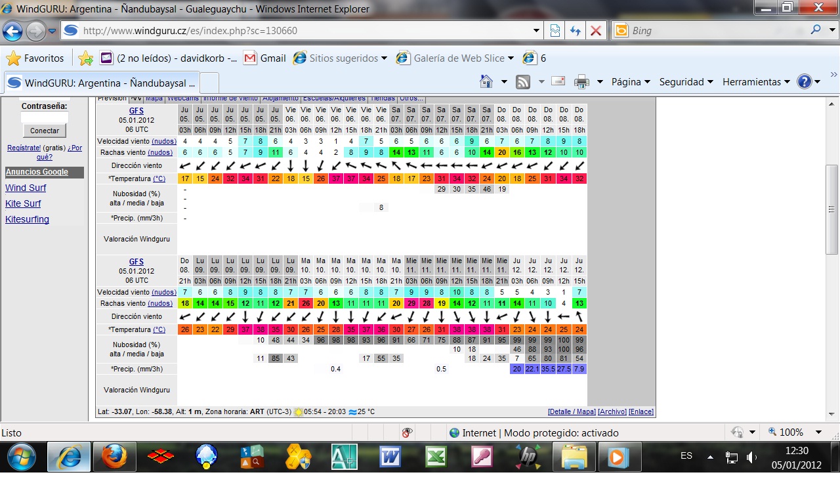
Task: Expand the print options dropdown arrow
Action: (x=600, y=82)
